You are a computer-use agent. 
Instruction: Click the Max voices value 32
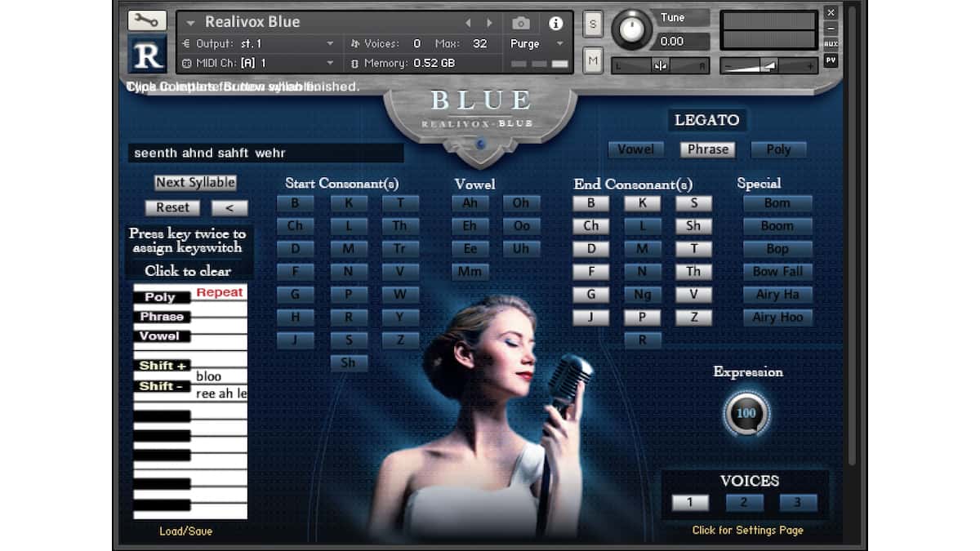(x=480, y=43)
